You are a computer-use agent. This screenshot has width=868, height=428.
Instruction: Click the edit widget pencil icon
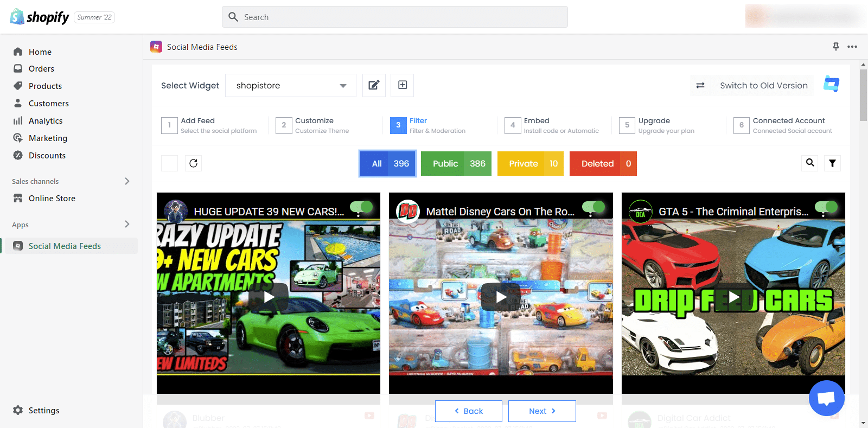click(x=374, y=85)
